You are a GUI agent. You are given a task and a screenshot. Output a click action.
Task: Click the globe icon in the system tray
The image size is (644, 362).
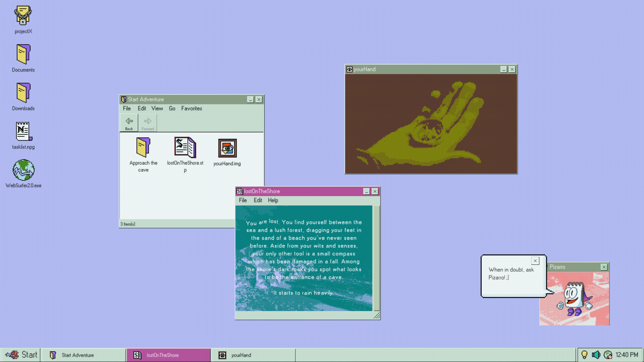coord(608,355)
